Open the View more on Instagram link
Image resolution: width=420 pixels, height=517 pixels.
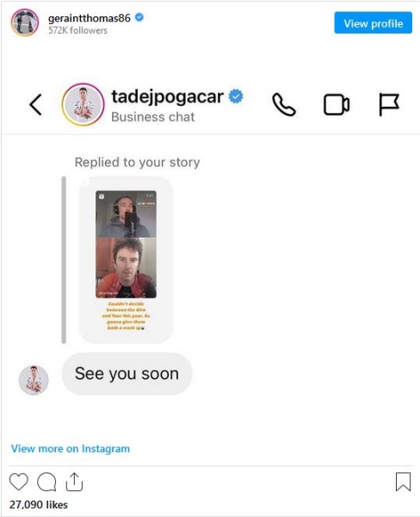(71, 449)
